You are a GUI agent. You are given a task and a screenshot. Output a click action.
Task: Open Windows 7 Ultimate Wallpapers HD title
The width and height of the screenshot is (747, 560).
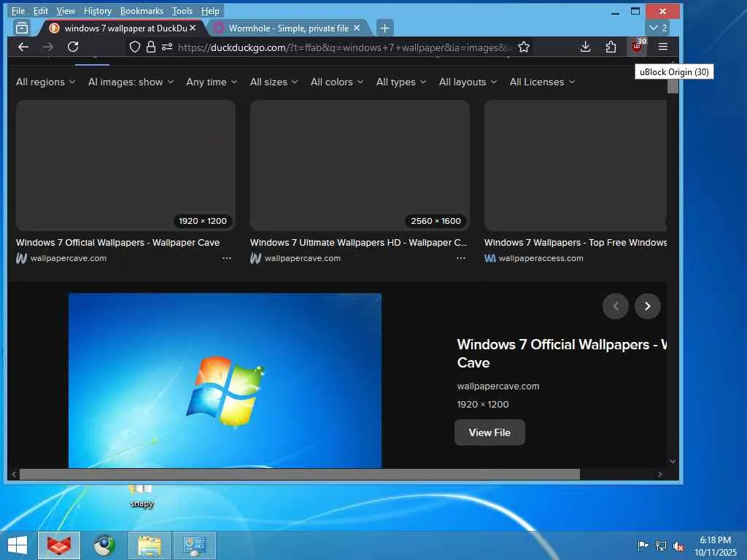pyautogui.click(x=358, y=242)
